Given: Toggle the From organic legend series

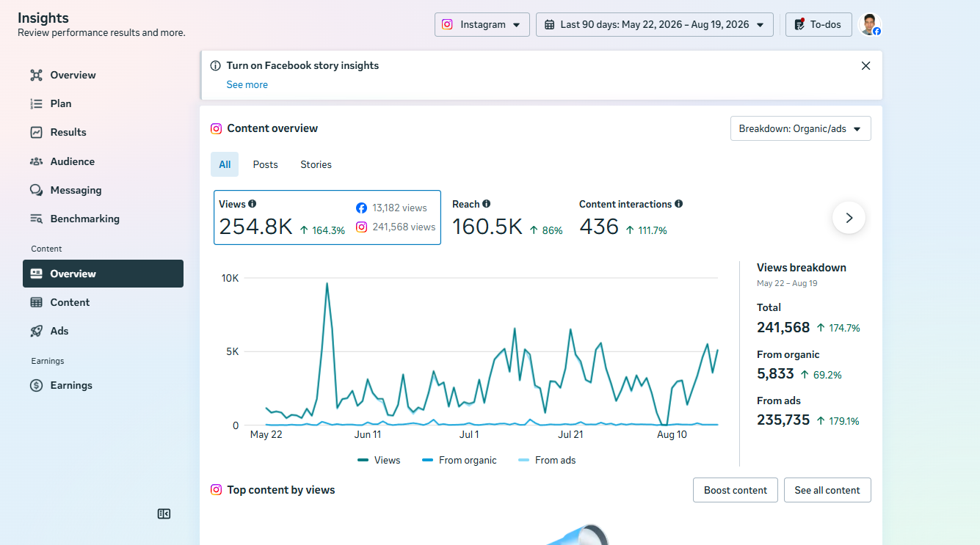Looking at the screenshot, I should tap(460, 460).
